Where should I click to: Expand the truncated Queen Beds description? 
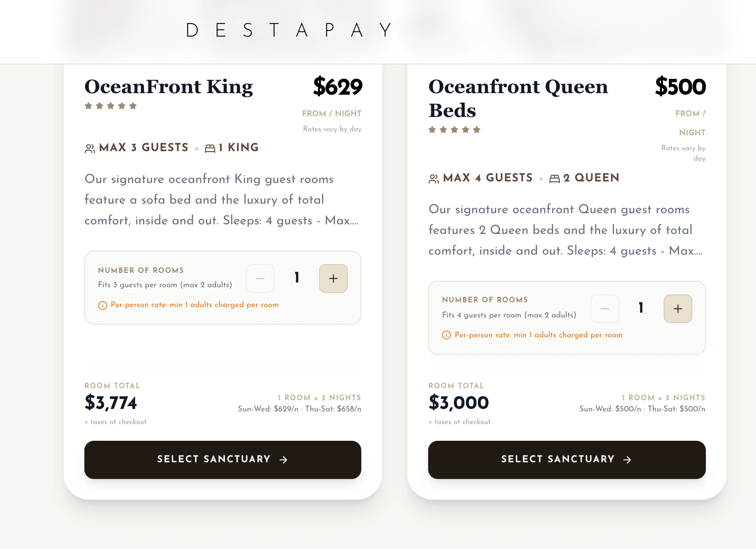click(x=566, y=230)
